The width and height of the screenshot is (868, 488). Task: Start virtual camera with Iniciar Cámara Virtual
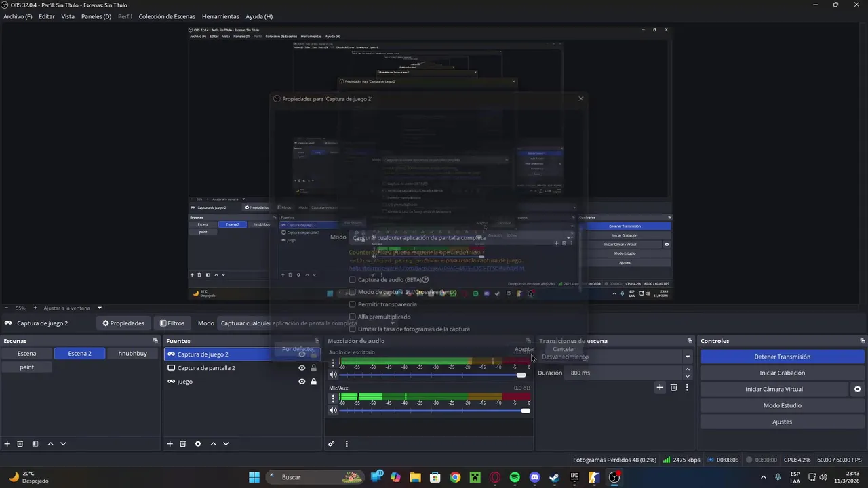(774, 389)
